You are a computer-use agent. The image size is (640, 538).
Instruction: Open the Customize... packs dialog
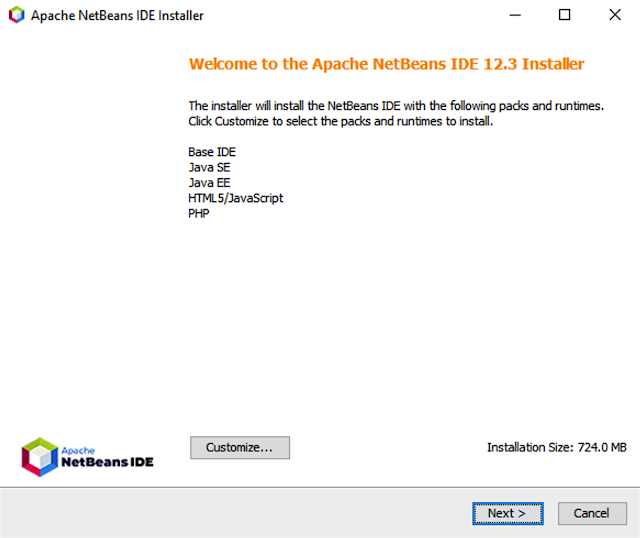pyautogui.click(x=240, y=447)
